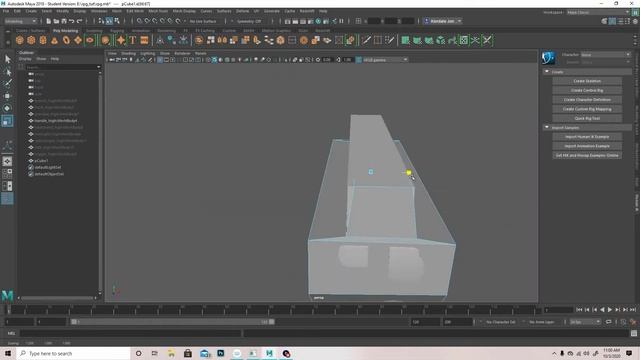Open the HumanIK Source dropdown
This screenshot has width=640, height=360.
click(x=606, y=62)
